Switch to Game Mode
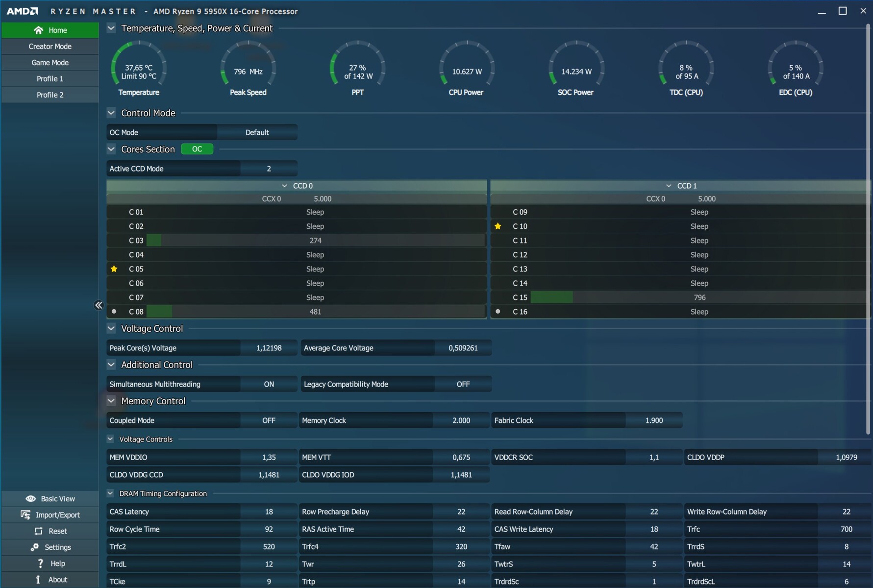Image resolution: width=873 pixels, height=588 pixels. point(50,63)
